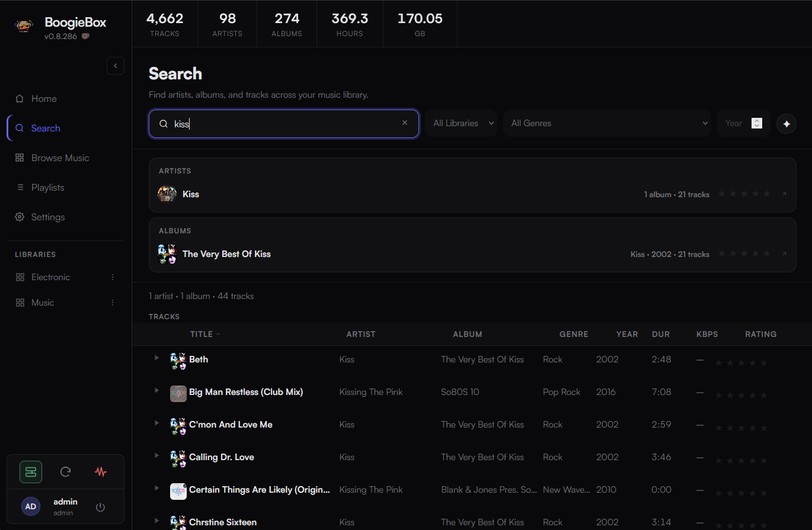Play C'mon And Love Me
Image resolution: width=812 pixels, height=530 pixels.
pos(156,423)
